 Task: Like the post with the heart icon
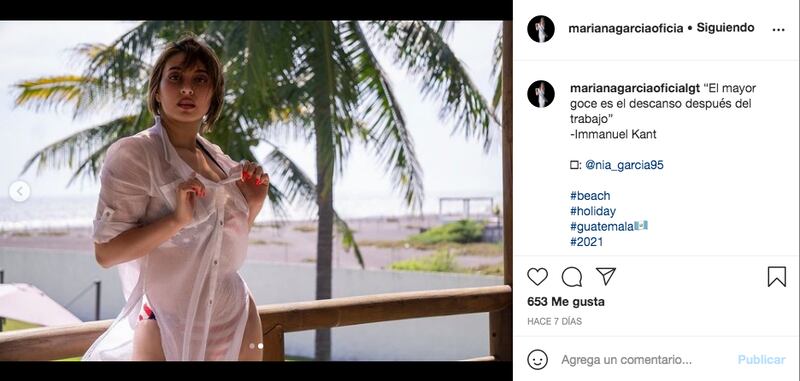tap(537, 276)
